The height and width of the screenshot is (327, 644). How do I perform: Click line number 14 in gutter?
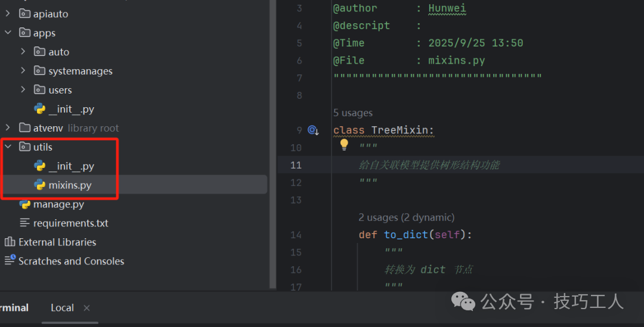(x=296, y=235)
